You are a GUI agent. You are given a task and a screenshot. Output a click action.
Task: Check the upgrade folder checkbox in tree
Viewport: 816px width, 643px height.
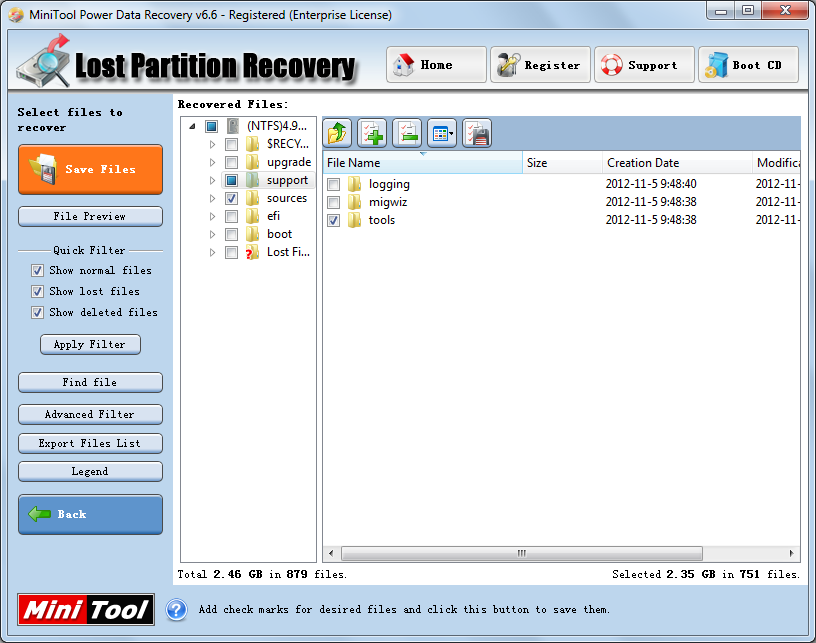click(x=232, y=162)
